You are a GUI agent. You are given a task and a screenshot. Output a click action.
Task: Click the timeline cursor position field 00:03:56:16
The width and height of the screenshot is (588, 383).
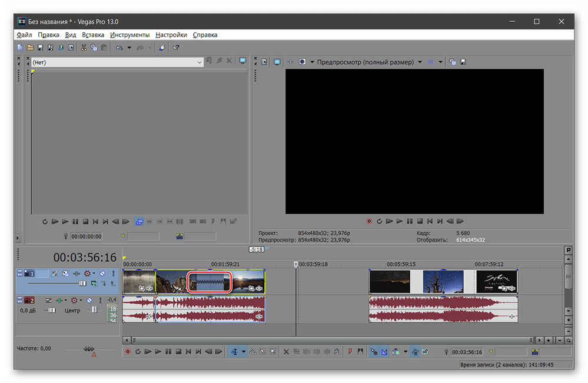point(467,352)
